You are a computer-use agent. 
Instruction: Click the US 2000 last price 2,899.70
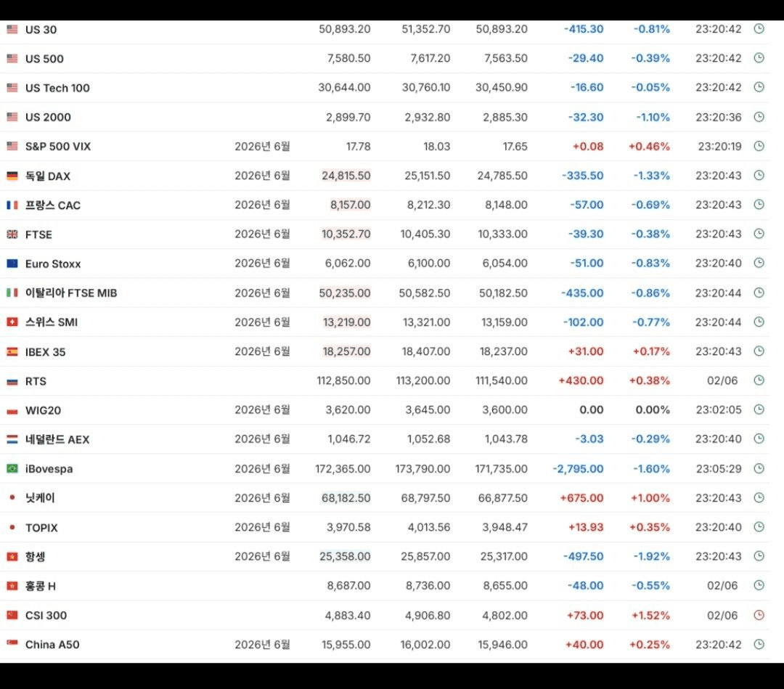348,117
